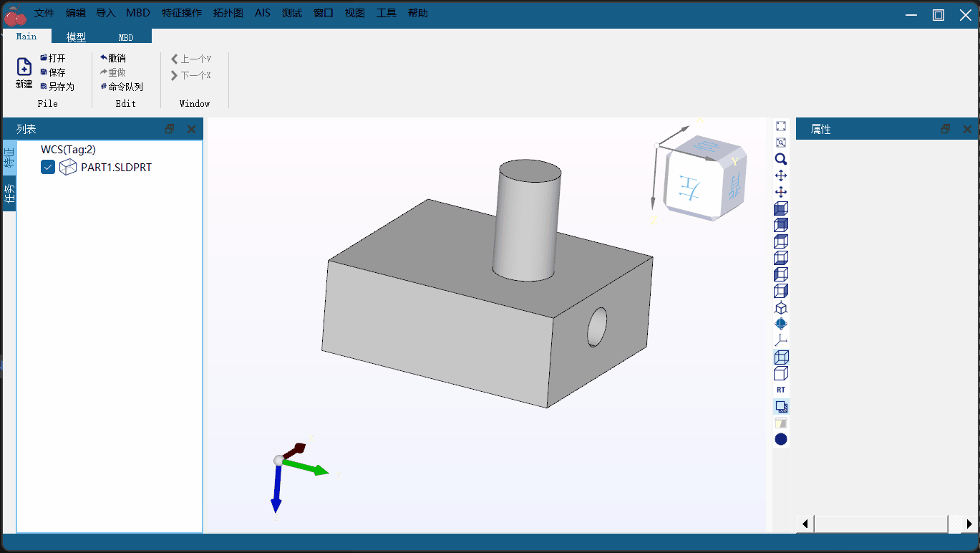Go to previous window 上一个V
980x553 pixels.
[191, 59]
